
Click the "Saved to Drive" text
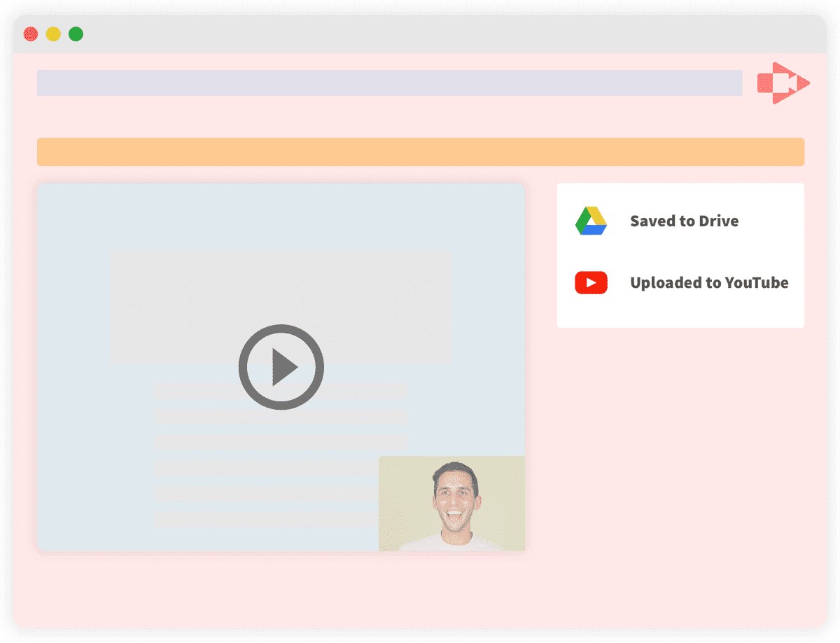(684, 221)
